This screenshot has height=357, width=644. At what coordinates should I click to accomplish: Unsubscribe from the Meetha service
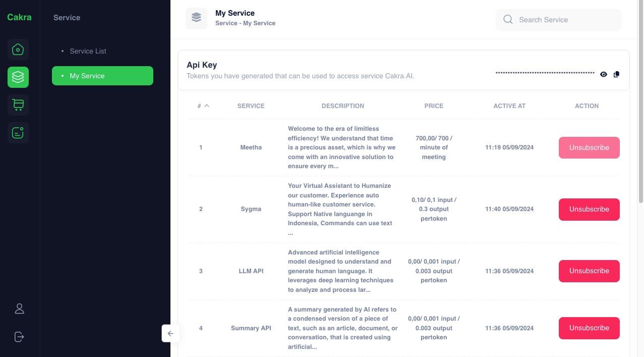click(x=589, y=147)
